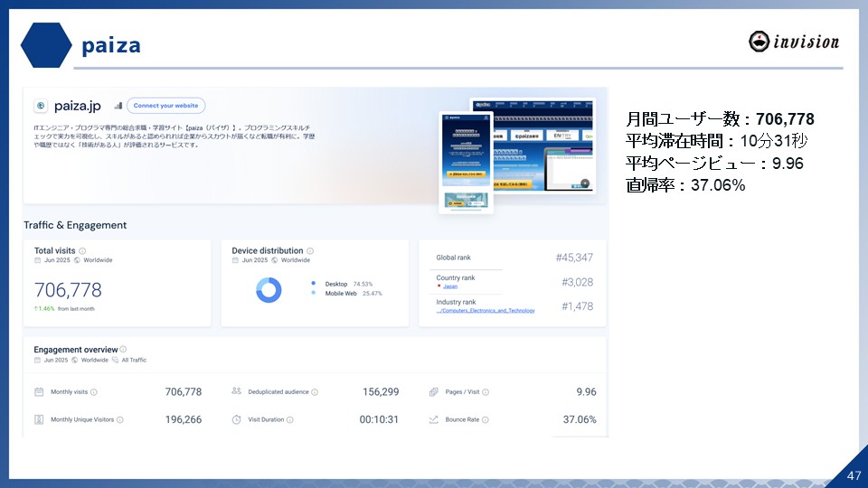The image size is (868, 488).
Task: Click the info icon next to Engagement overview
Action: (123, 349)
